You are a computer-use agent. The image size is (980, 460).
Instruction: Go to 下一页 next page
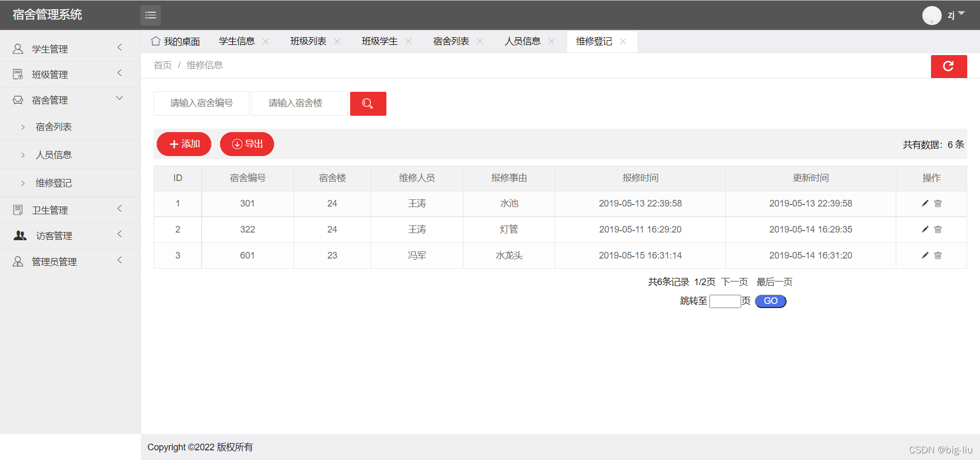click(x=734, y=282)
